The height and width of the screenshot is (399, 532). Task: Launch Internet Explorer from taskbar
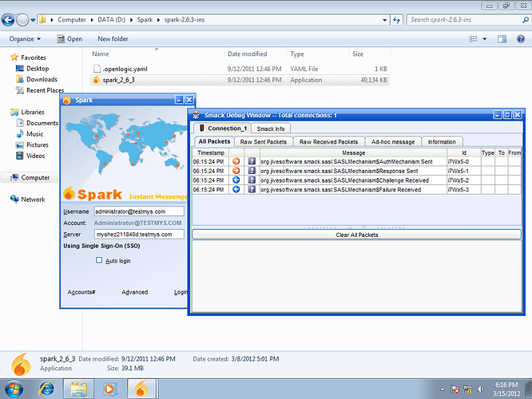point(46,389)
